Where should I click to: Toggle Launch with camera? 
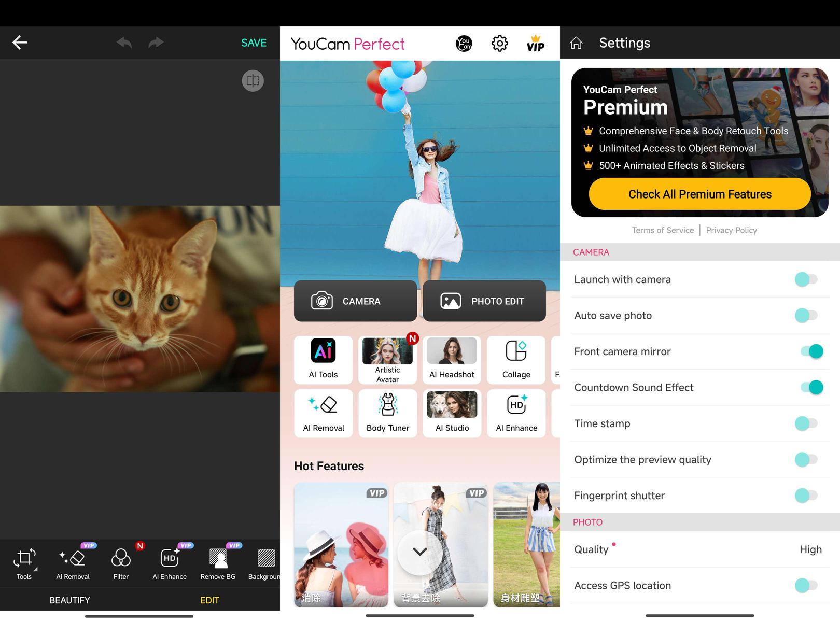pos(806,279)
